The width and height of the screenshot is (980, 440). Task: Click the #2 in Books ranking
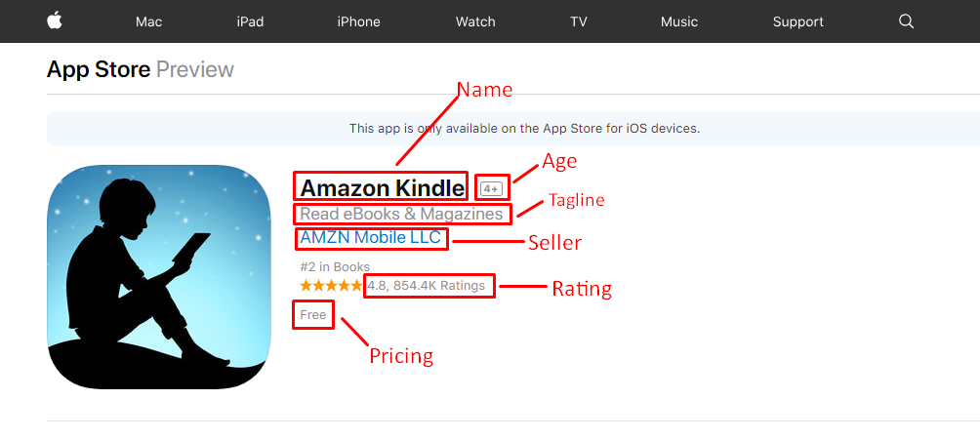335,267
